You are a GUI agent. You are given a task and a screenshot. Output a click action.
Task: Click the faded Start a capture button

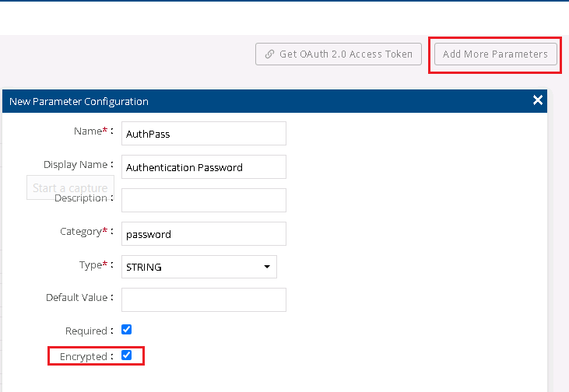70,187
